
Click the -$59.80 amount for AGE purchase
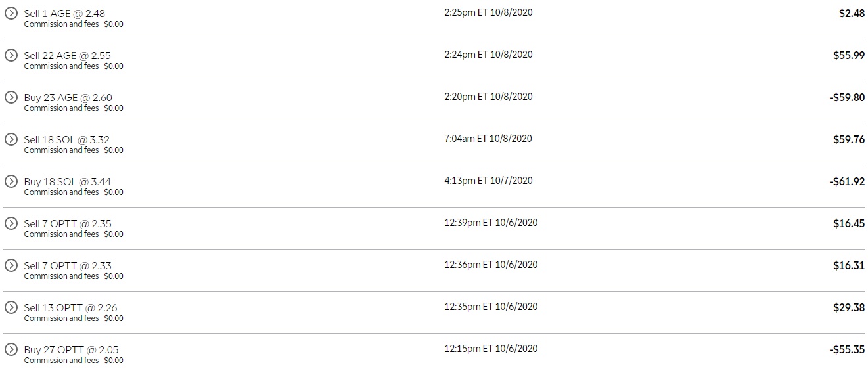[x=846, y=97]
